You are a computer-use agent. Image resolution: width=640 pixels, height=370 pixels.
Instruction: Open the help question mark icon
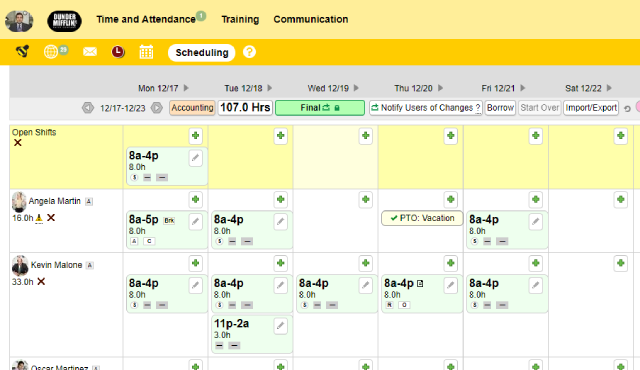249,52
